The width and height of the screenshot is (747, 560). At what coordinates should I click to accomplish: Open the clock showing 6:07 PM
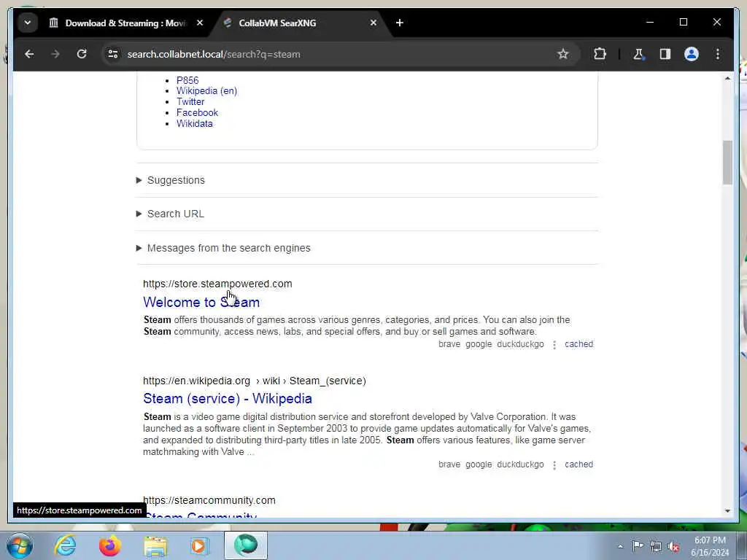pos(710,546)
